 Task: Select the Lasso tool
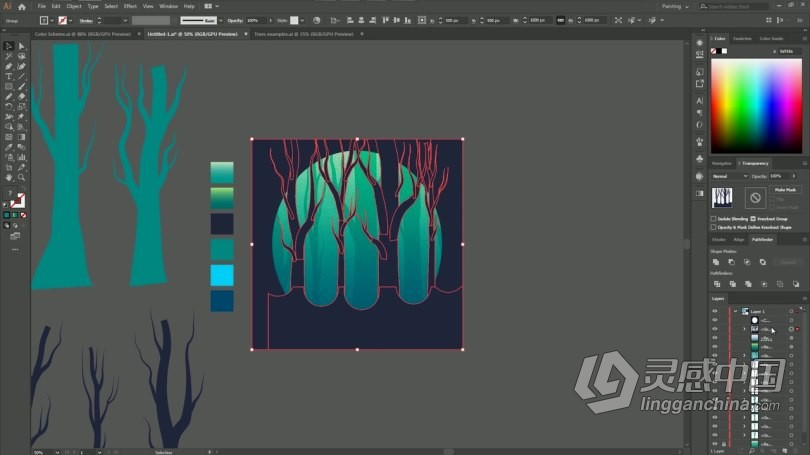[x=22, y=56]
